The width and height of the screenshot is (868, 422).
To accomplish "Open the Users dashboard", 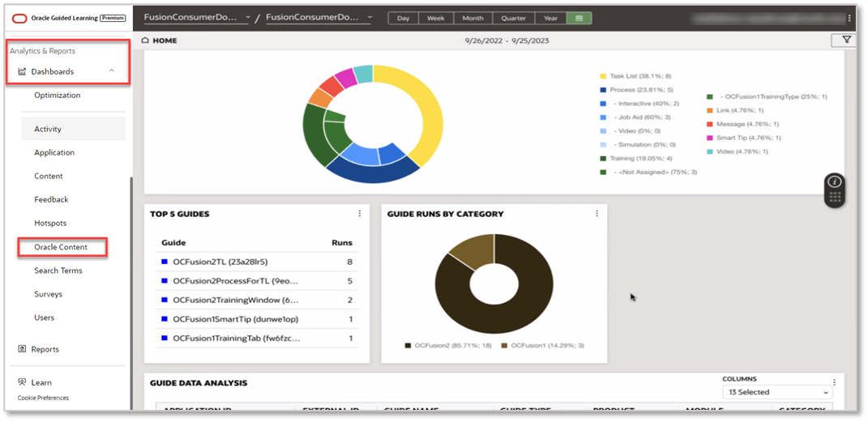I will tap(45, 318).
